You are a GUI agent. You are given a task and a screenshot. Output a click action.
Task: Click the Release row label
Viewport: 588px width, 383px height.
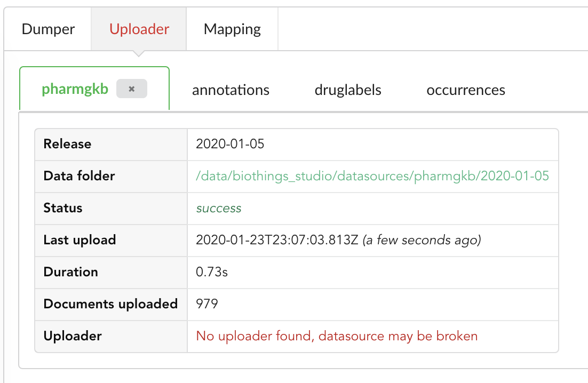click(x=67, y=144)
